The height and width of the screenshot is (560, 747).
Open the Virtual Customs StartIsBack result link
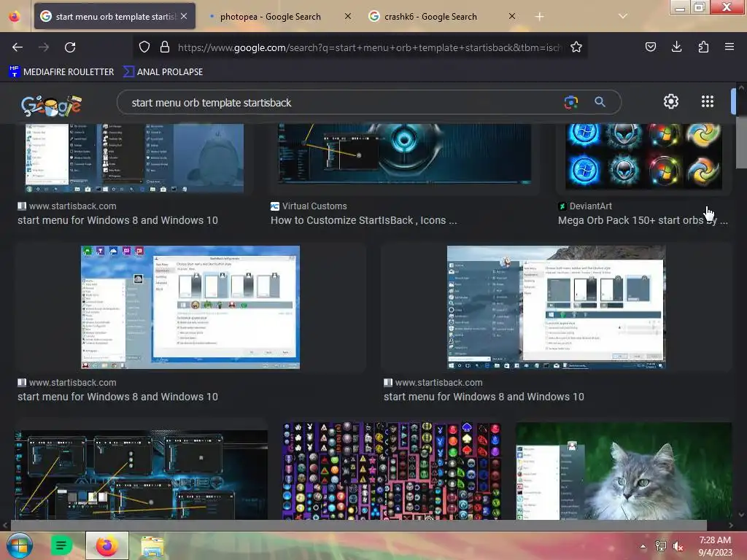[363, 220]
